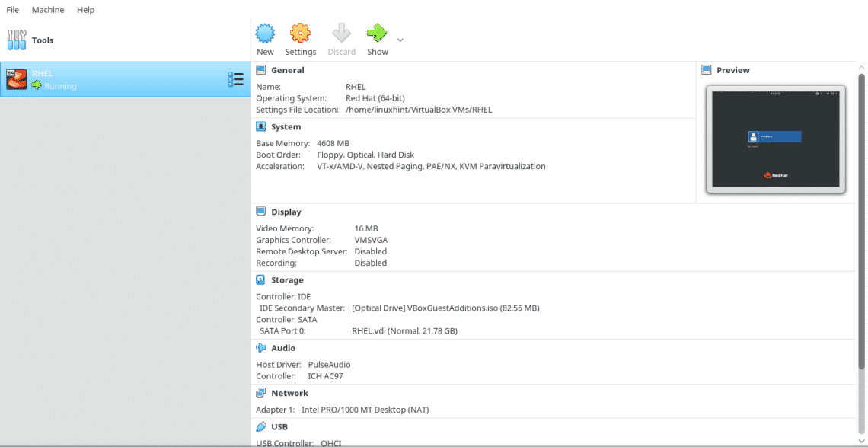Click the Recording Disabled value
The height and width of the screenshot is (447, 868).
click(370, 263)
